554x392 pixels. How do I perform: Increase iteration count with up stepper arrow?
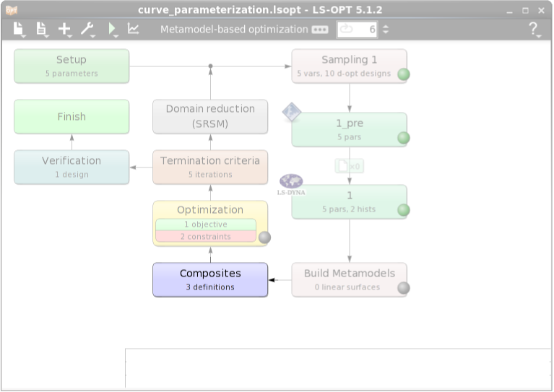tap(386, 26)
